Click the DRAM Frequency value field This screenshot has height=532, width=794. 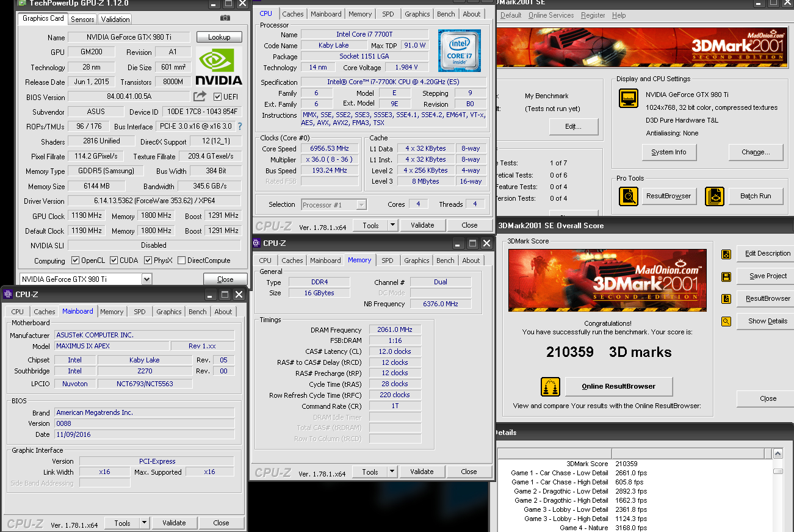[x=395, y=330]
